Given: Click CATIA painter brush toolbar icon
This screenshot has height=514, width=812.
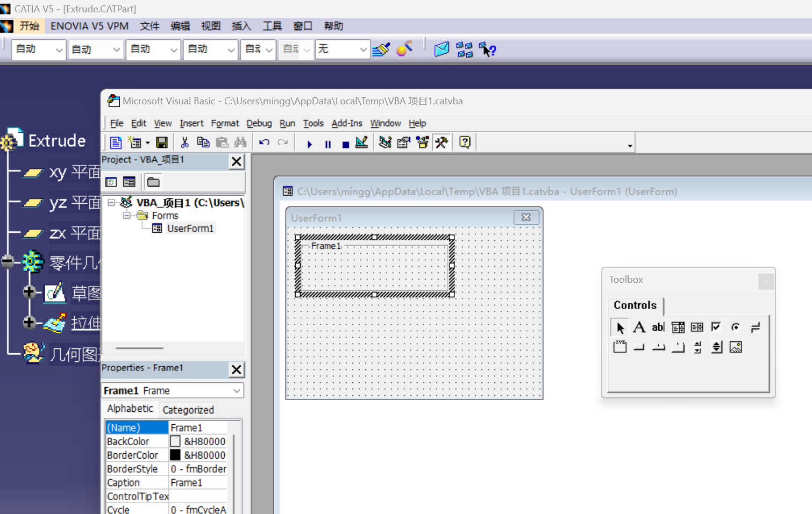Looking at the screenshot, I should [381, 49].
